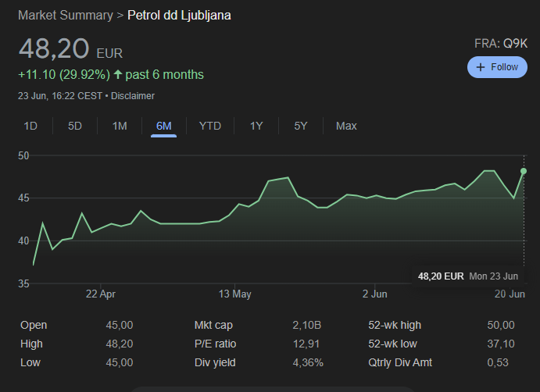This screenshot has width=540, height=392.
Task: Open the Market Summary breadcrumb link
Action: click(x=66, y=16)
